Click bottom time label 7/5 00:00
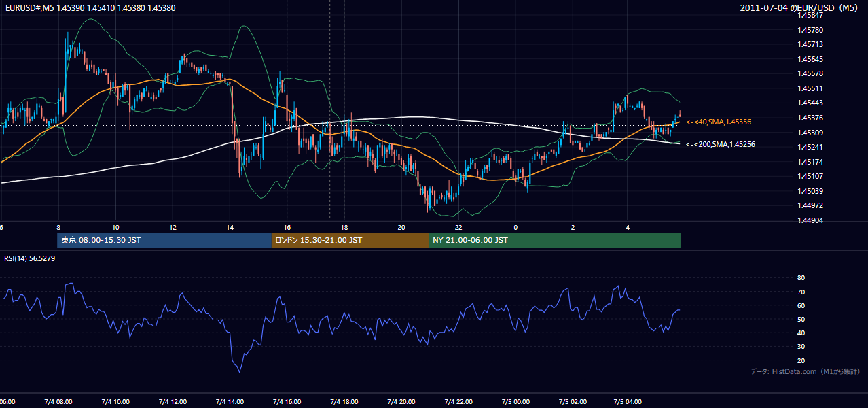This screenshot has width=868, height=408. [x=515, y=401]
